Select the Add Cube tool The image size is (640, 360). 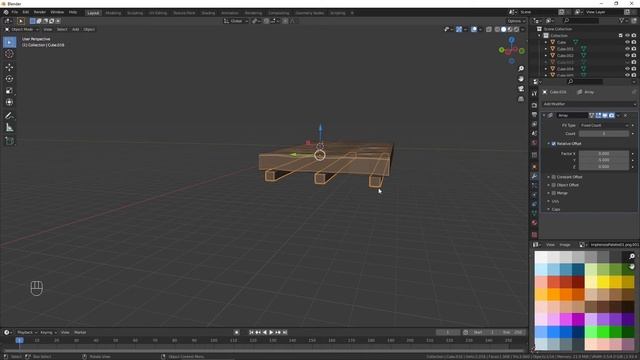coord(9,141)
